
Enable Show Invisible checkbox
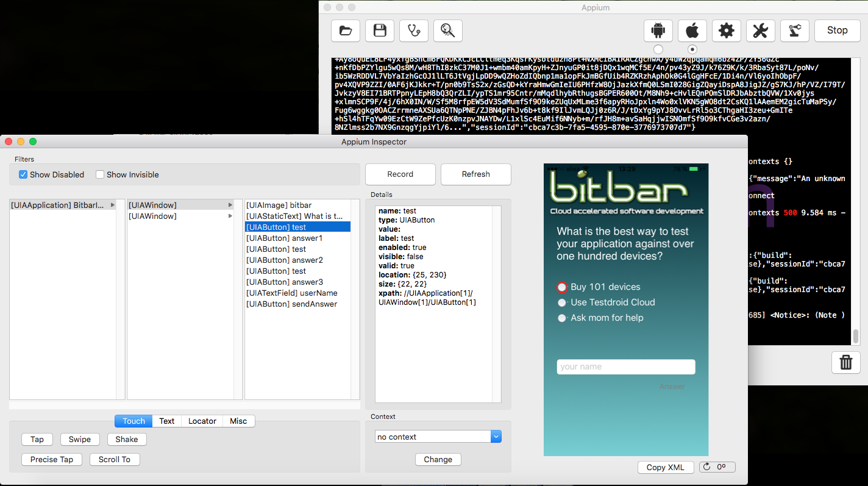point(100,174)
